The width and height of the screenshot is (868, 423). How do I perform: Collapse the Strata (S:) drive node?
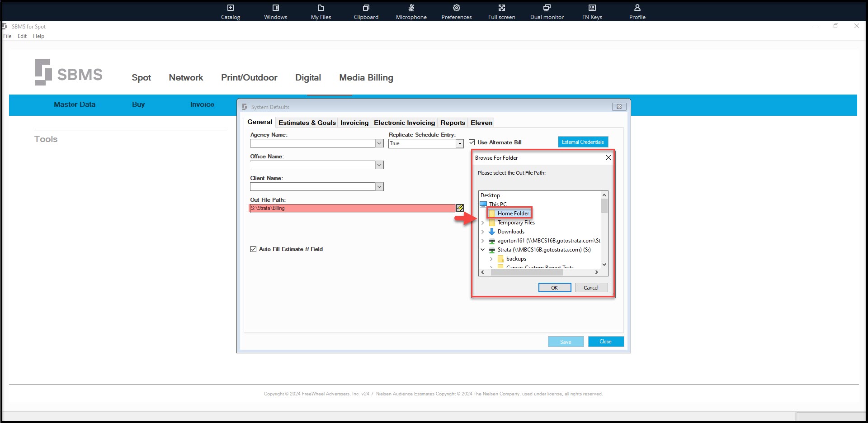coord(482,250)
